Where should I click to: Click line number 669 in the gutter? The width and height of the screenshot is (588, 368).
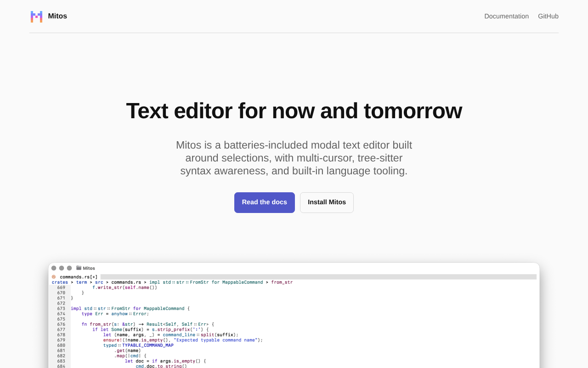coord(61,287)
